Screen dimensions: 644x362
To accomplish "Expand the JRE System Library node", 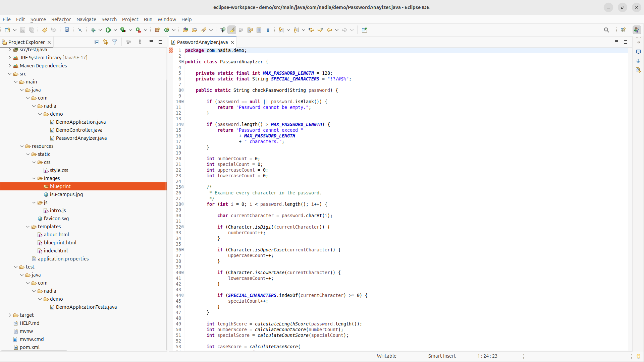I will (10, 58).
